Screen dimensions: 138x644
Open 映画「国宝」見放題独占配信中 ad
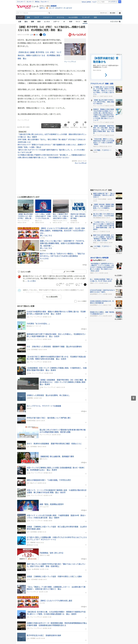tap(52, 504)
